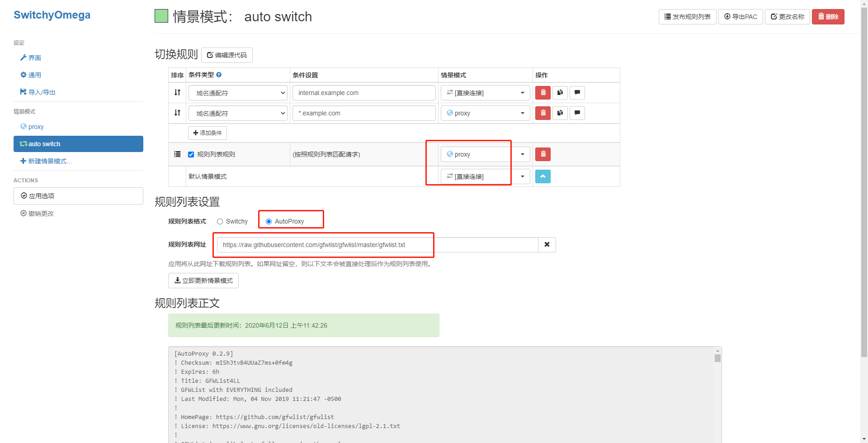
Task: Open profile dropdown for rule list rules
Action: 485,154
